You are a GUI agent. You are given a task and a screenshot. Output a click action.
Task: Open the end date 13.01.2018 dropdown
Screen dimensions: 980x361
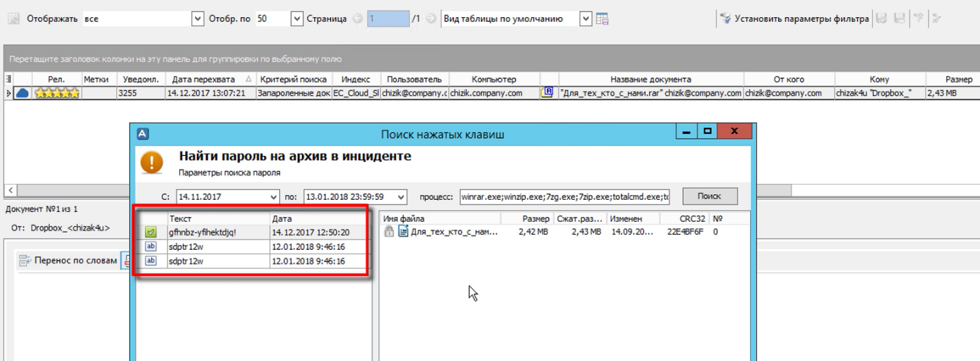[x=401, y=196]
